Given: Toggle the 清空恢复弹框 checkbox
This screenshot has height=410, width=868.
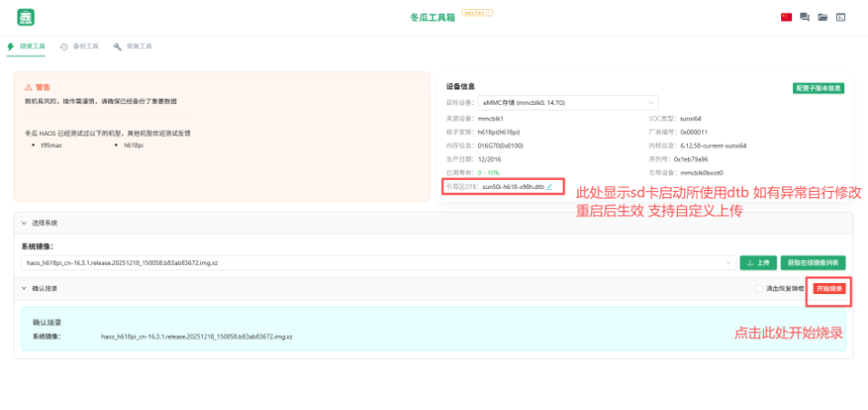Looking at the screenshot, I should pyautogui.click(x=758, y=289).
